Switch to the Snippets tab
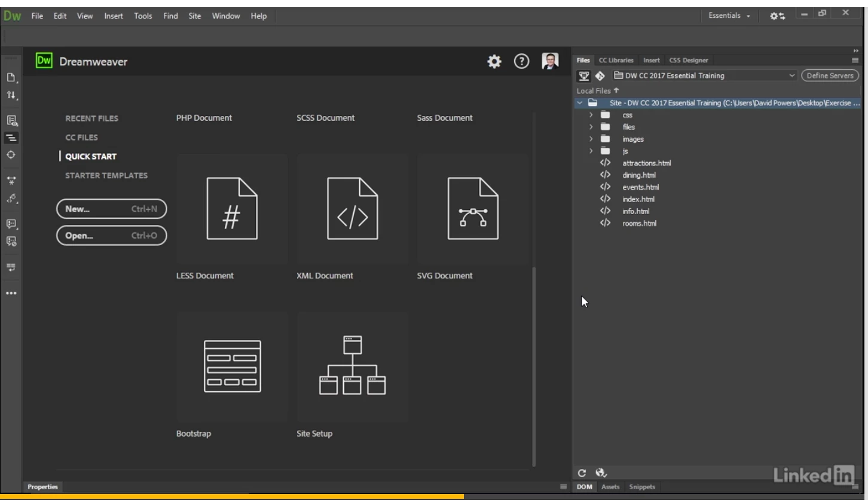Image resolution: width=868 pixels, height=500 pixels. (642, 487)
